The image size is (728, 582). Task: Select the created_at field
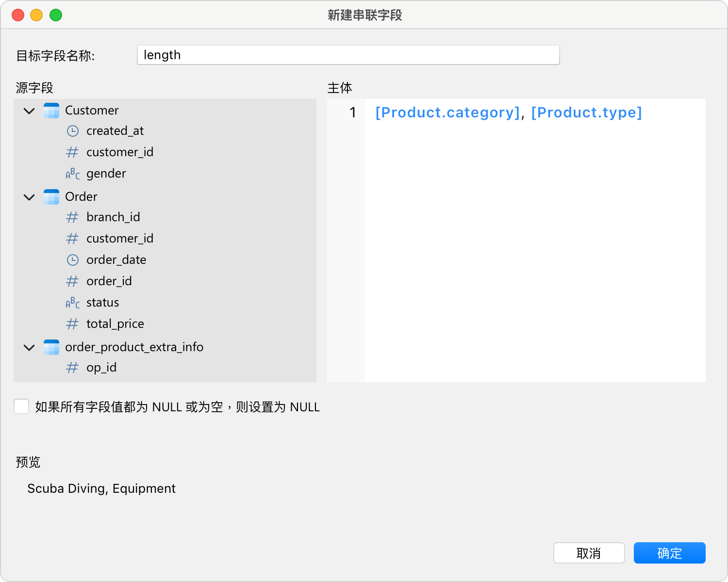115,131
